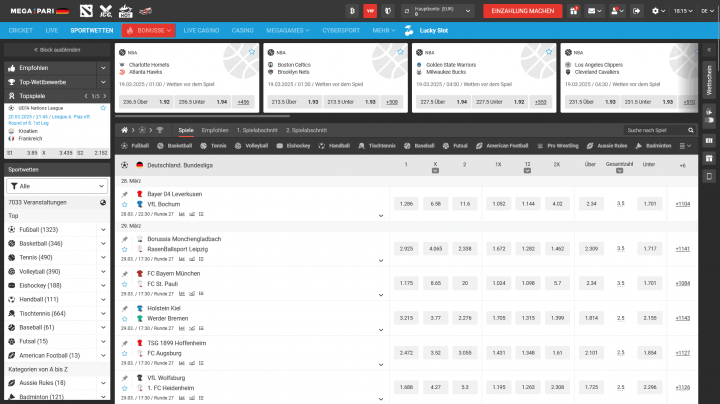
Task: Expand the Top-Wettbewerbe section
Action: [x=103, y=82]
